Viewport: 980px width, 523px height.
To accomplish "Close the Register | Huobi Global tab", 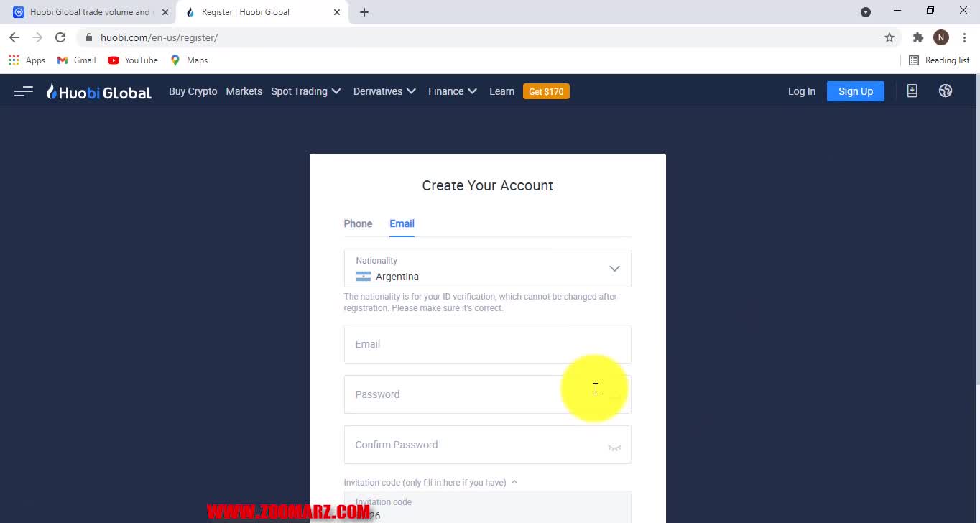I will [x=337, y=12].
